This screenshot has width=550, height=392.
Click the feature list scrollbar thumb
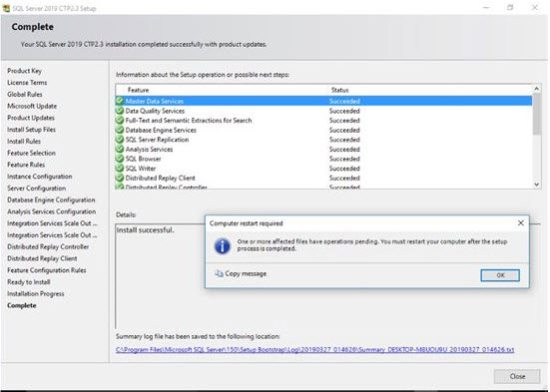point(536,114)
